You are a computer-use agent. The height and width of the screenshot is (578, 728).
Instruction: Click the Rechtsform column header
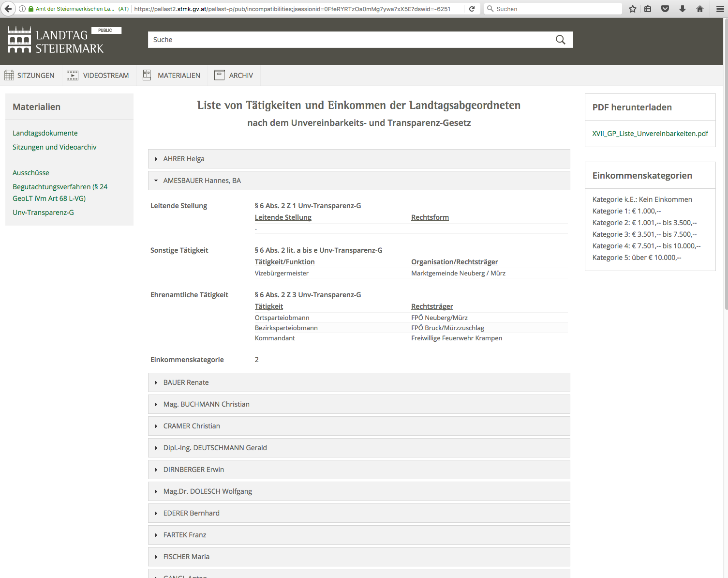pos(430,217)
